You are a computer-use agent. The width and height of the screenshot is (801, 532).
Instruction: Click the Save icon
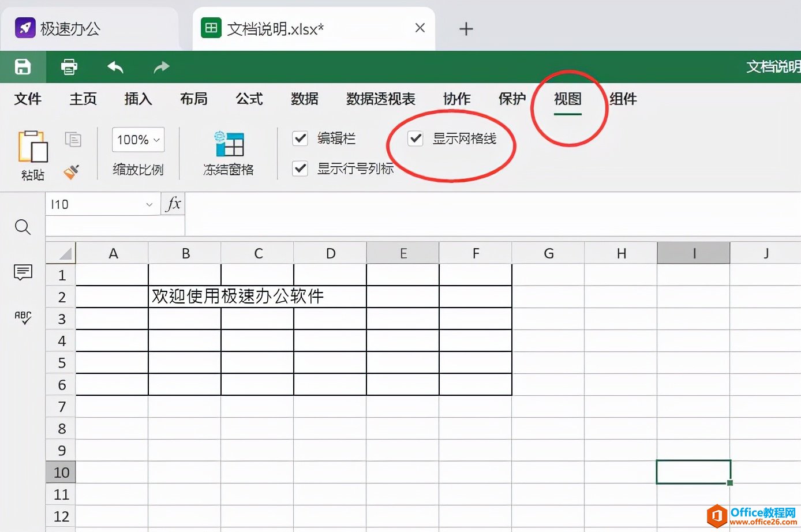[x=23, y=66]
